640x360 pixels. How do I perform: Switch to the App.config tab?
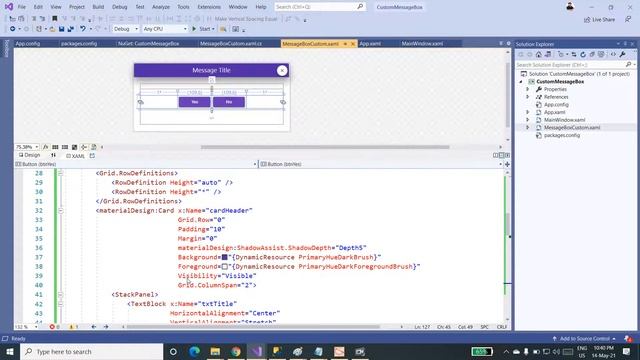(28, 43)
